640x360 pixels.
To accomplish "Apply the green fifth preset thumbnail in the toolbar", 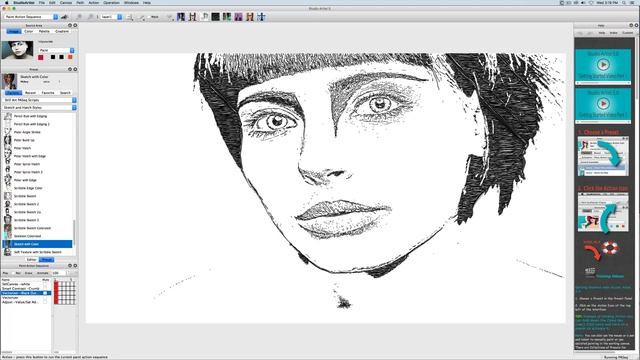I will click(x=227, y=17).
